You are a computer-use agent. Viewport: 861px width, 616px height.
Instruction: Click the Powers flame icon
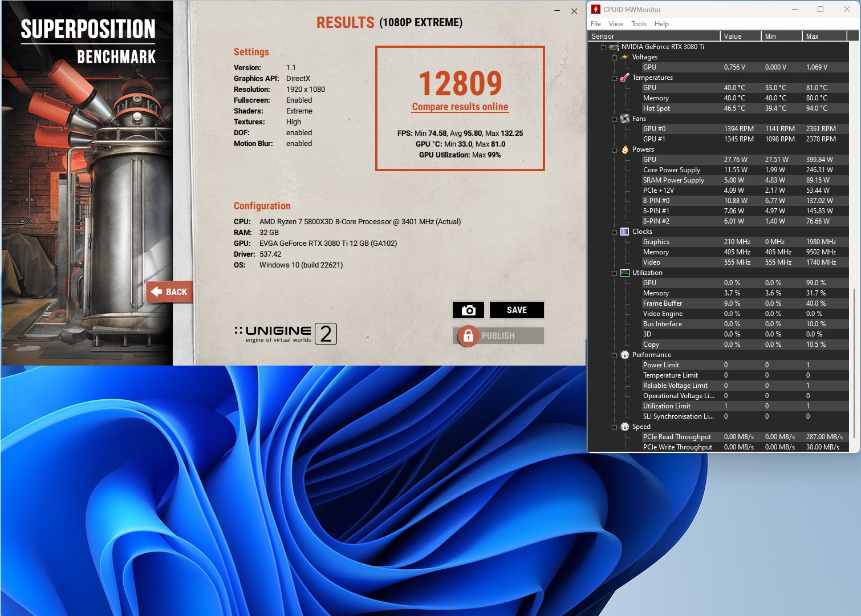pyautogui.click(x=625, y=149)
